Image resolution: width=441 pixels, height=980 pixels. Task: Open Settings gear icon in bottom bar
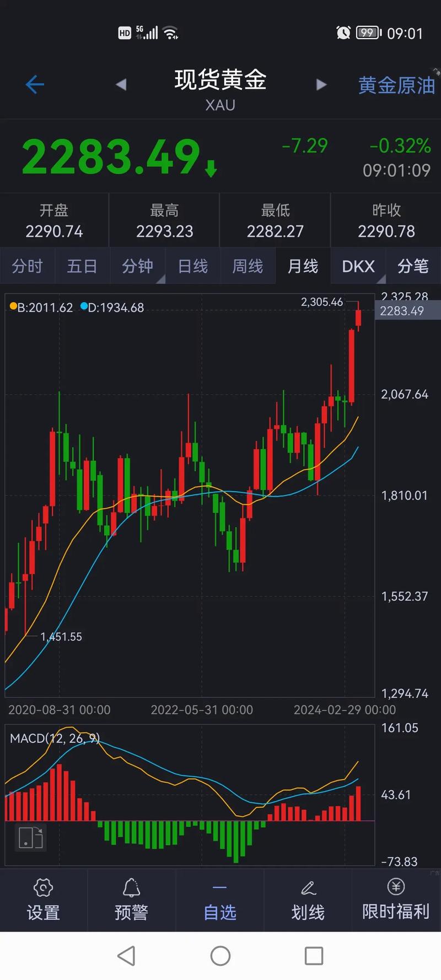(43, 888)
